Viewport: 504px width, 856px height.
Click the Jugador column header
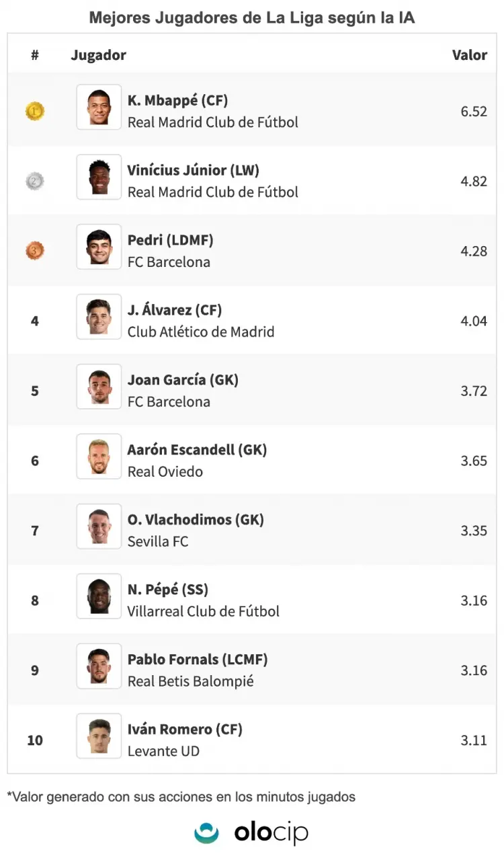tap(99, 55)
